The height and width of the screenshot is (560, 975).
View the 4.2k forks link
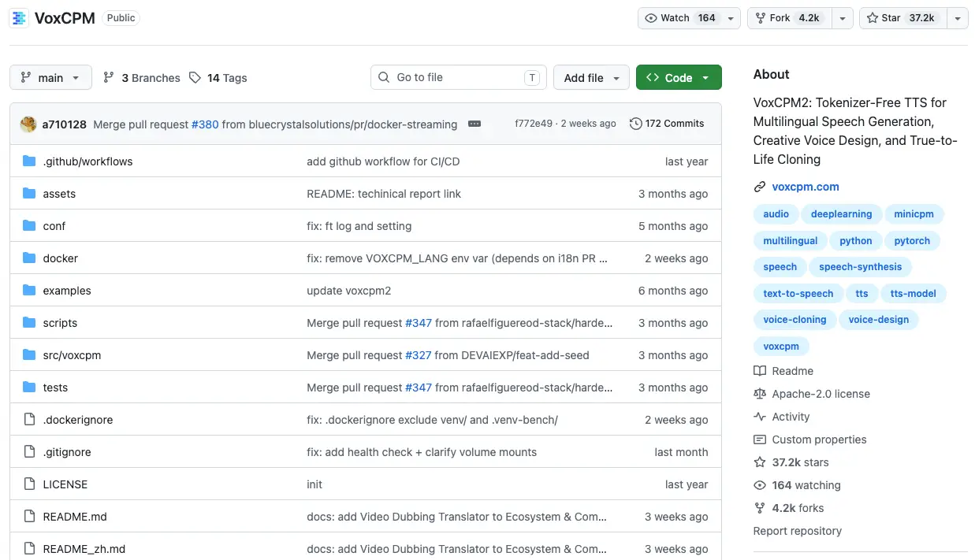(x=789, y=508)
